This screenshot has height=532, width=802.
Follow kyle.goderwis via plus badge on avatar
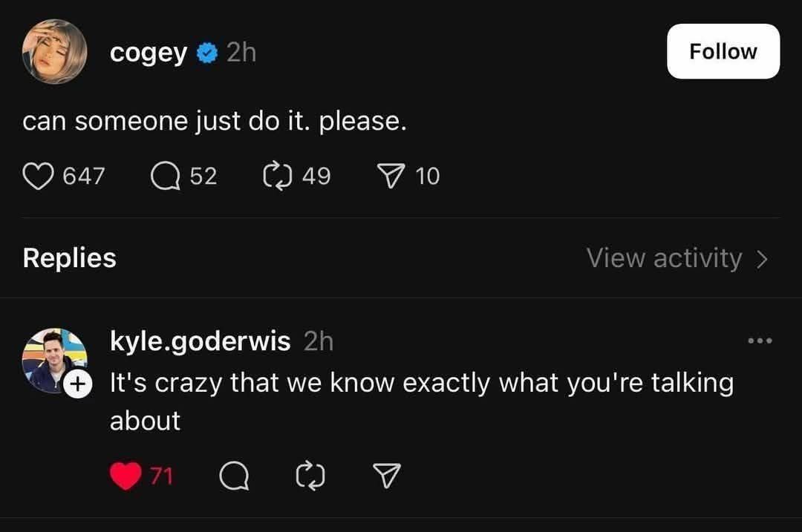76,384
